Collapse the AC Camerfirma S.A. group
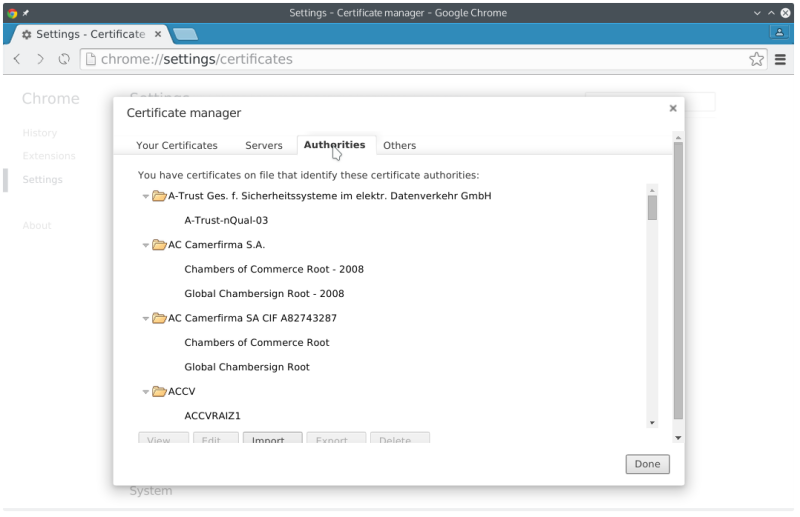 click(146, 245)
